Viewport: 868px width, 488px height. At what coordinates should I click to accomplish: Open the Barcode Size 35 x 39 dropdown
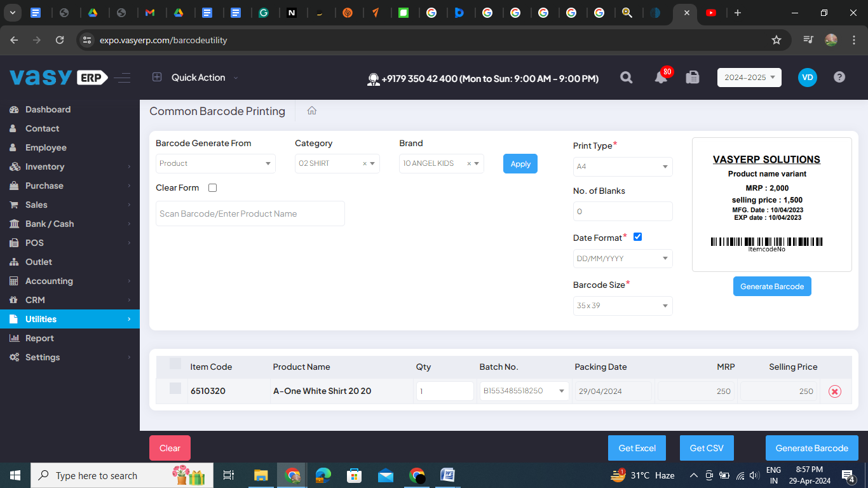coord(623,306)
